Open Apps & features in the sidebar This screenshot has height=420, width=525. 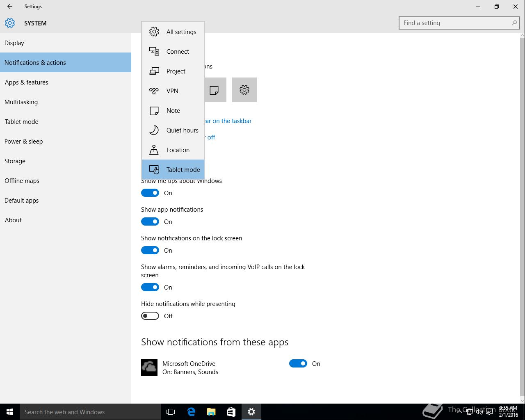(x=27, y=82)
